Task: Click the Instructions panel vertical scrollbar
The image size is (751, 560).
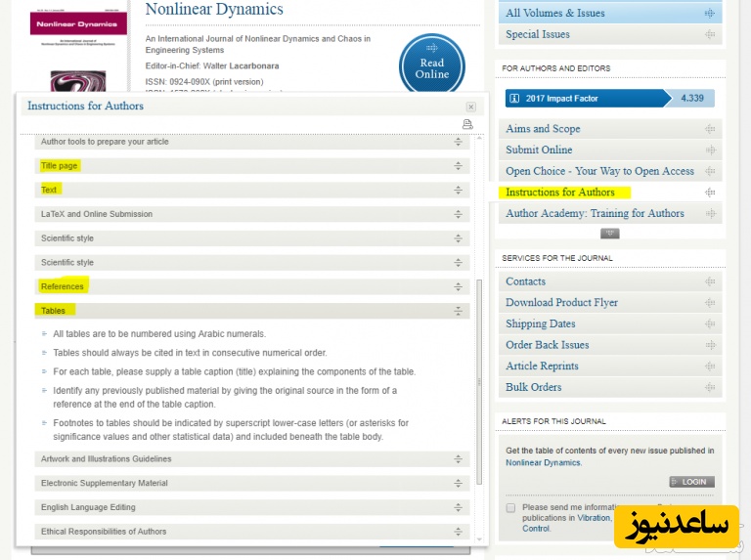Action: (479, 381)
